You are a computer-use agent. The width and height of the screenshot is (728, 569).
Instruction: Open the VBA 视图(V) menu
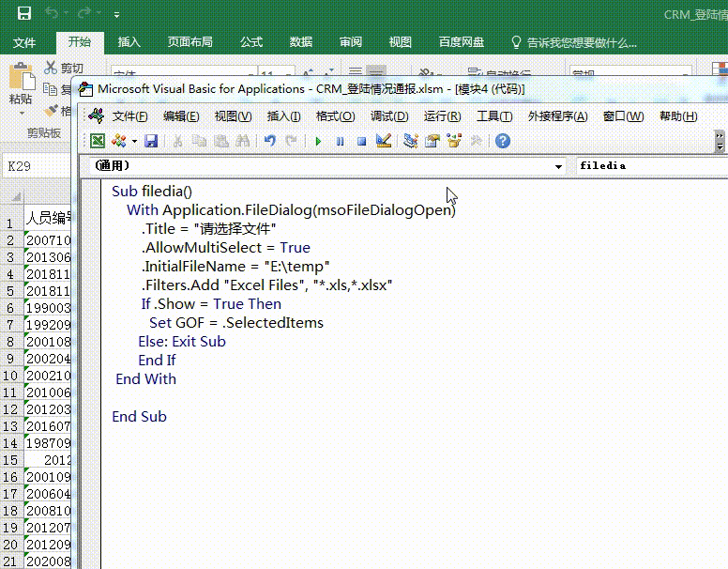coord(233,116)
